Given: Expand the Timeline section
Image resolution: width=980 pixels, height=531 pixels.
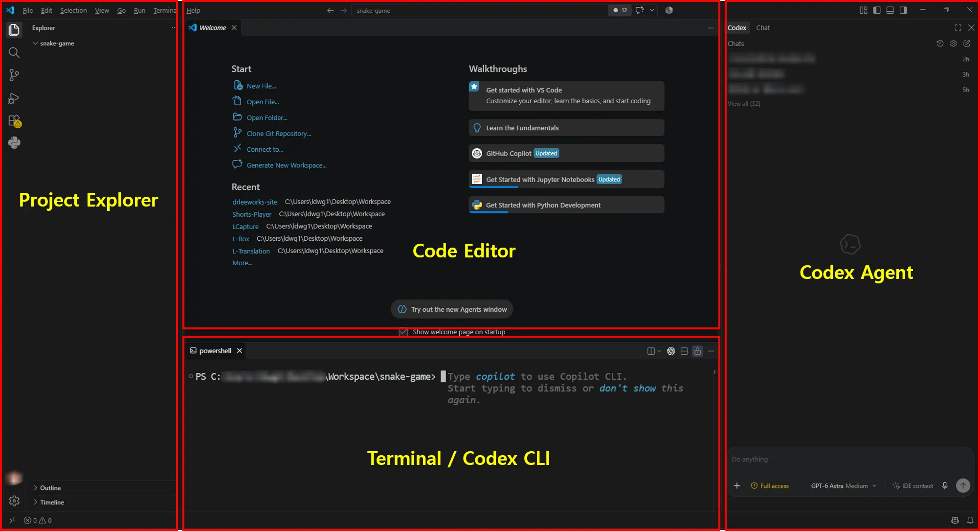Looking at the screenshot, I should click(x=36, y=502).
